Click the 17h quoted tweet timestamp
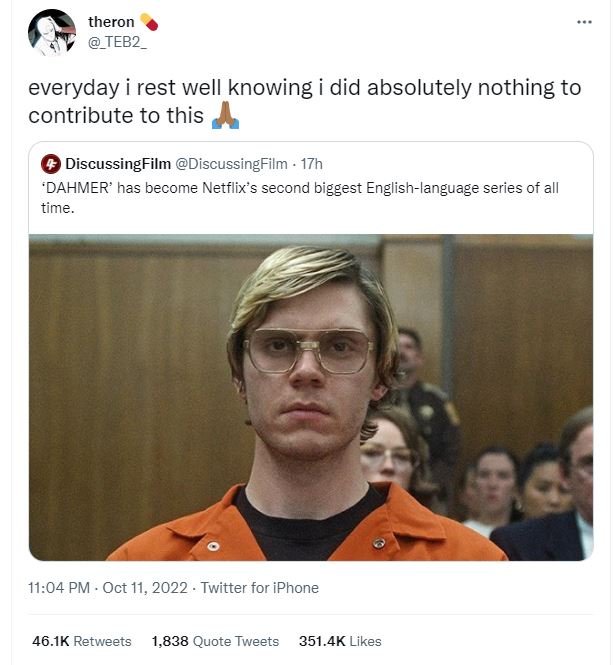Viewport: 614px width, 665px height. pos(311,164)
